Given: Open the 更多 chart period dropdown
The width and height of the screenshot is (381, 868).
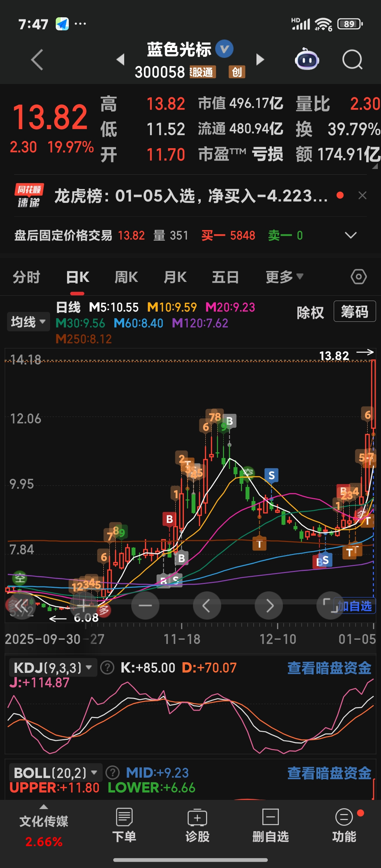Looking at the screenshot, I should coord(284,277).
